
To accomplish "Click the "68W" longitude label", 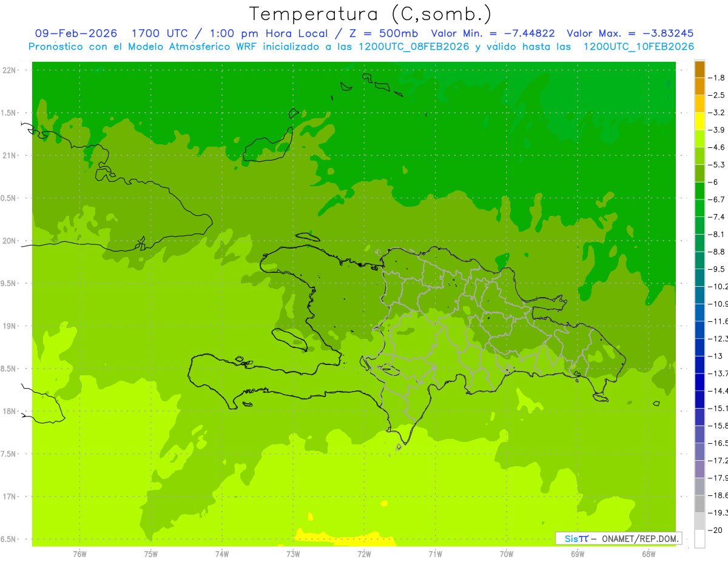I will (649, 554).
